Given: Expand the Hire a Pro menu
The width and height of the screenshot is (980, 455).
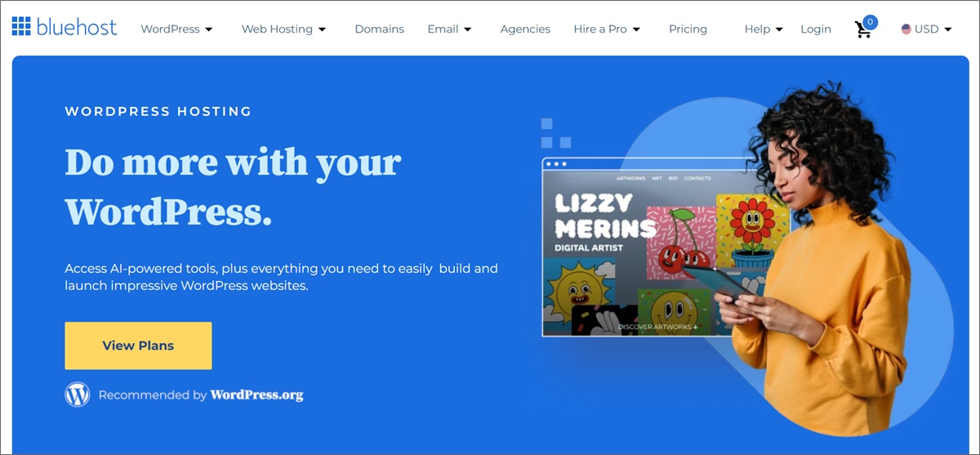Looking at the screenshot, I should [607, 29].
